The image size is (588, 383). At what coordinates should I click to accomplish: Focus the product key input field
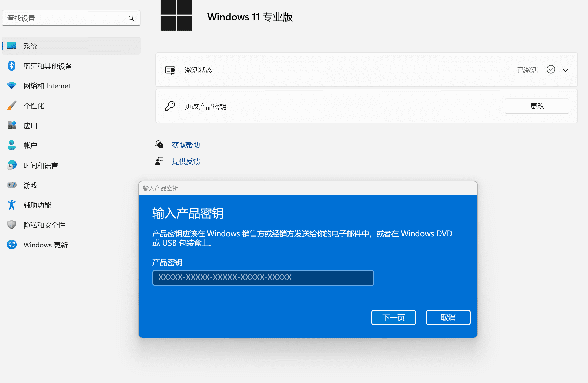pos(263,278)
